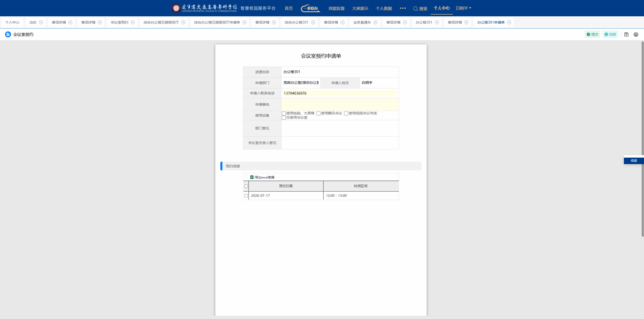Click the 一事联办 logo icon in the header

coord(310,8)
